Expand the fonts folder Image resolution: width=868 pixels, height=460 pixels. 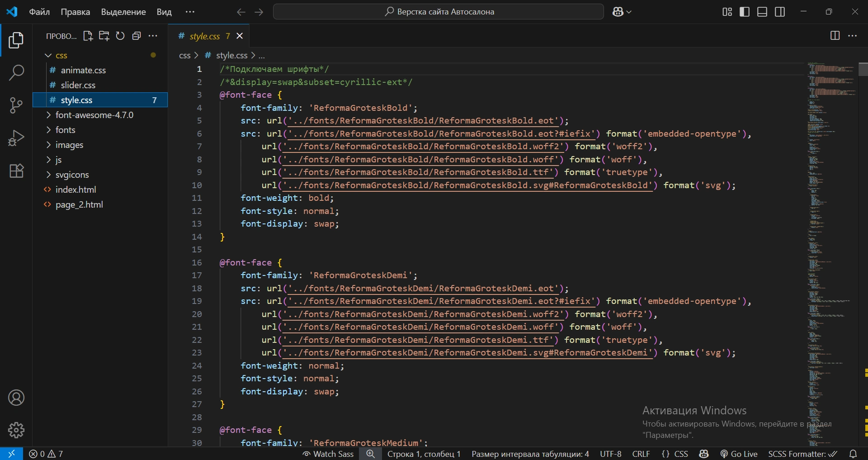coord(65,130)
